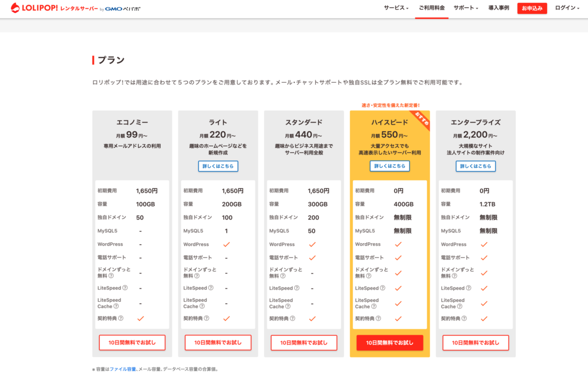Open the ログイン dropdown

567,8
